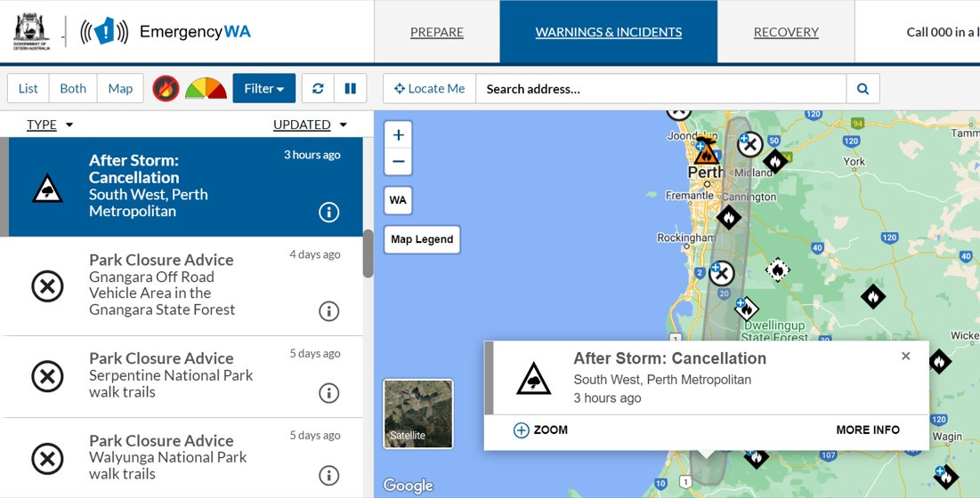Open info for After Storm Cancellation
The width and height of the screenshot is (980, 498).
(328, 213)
